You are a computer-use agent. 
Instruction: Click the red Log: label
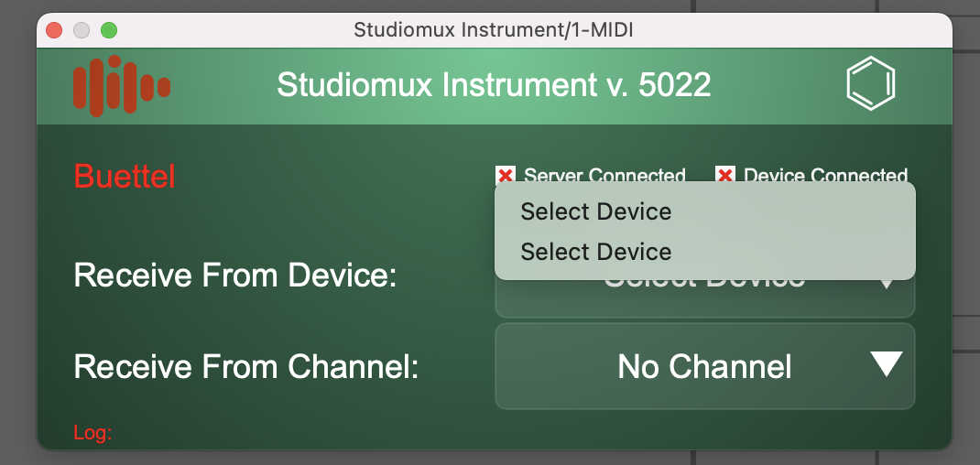coord(93,433)
